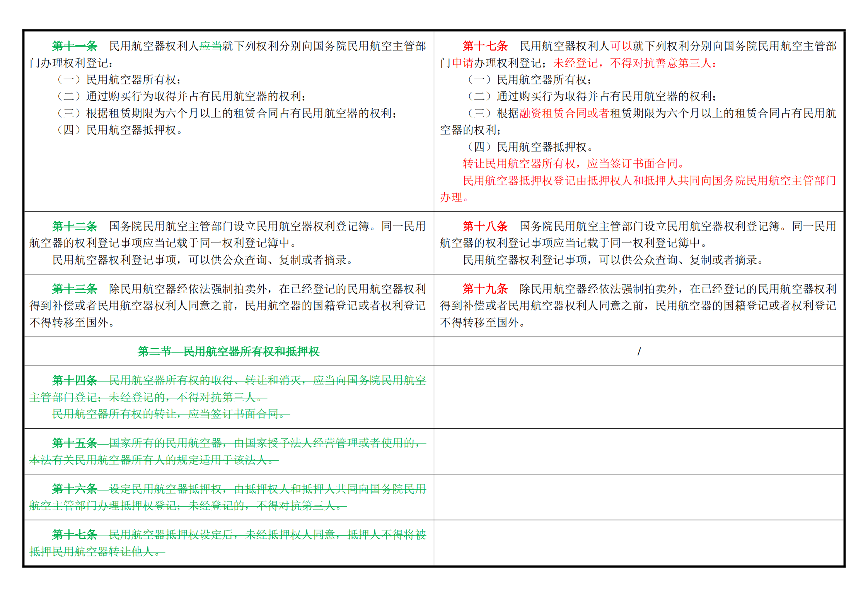Click the struck heading 第十六条
The image size is (868, 614).
75,489
